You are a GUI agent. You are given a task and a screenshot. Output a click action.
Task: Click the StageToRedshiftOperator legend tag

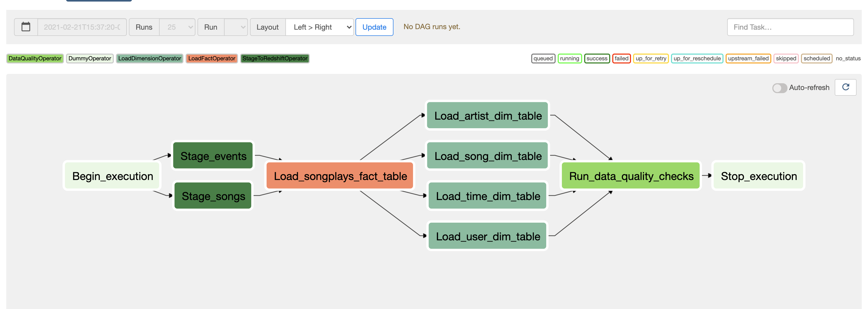(x=275, y=58)
